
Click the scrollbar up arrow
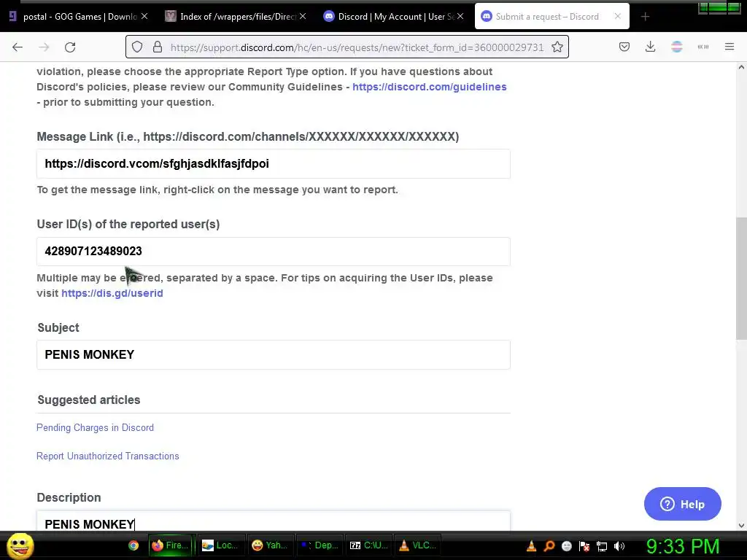click(741, 68)
